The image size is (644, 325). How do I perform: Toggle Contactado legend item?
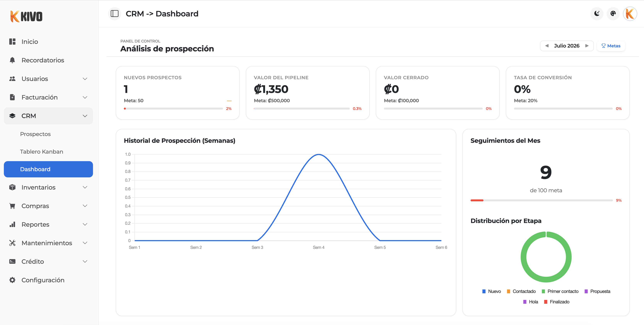521,291
